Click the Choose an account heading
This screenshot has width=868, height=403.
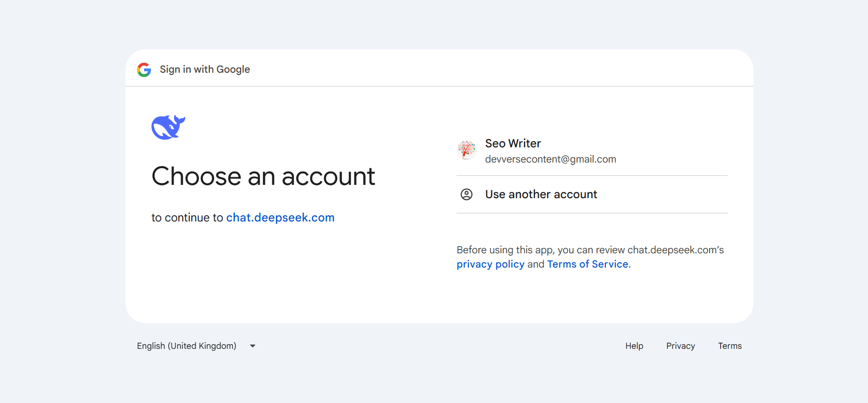click(263, 176)
